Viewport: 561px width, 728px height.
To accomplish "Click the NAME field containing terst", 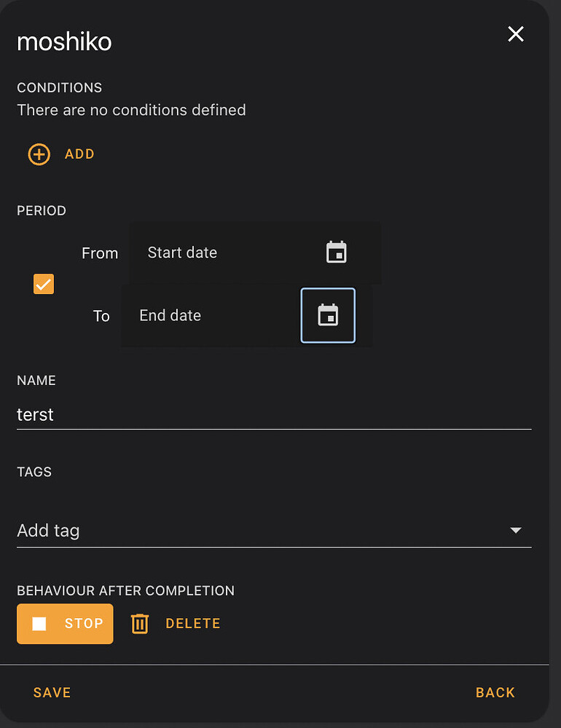I will tap(273, 414).
